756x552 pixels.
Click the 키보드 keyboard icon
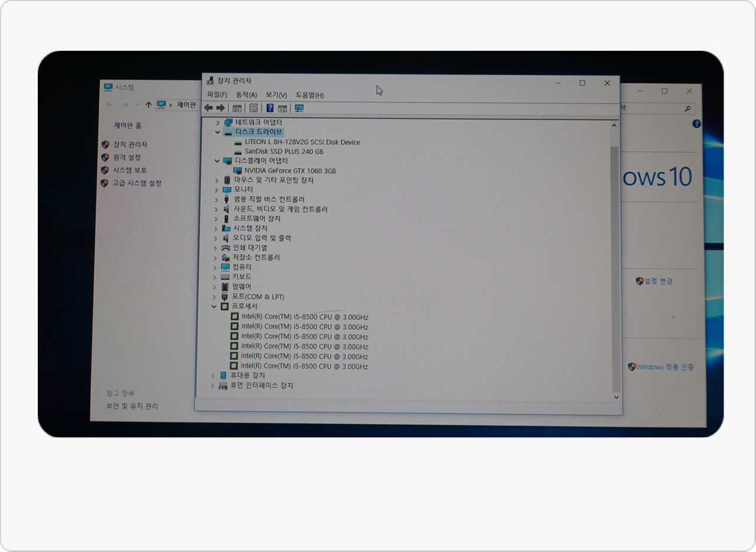[x=225, y=277]
